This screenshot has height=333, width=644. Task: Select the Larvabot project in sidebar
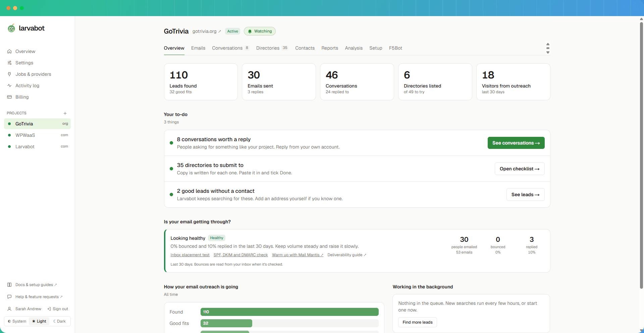[37, 147]
